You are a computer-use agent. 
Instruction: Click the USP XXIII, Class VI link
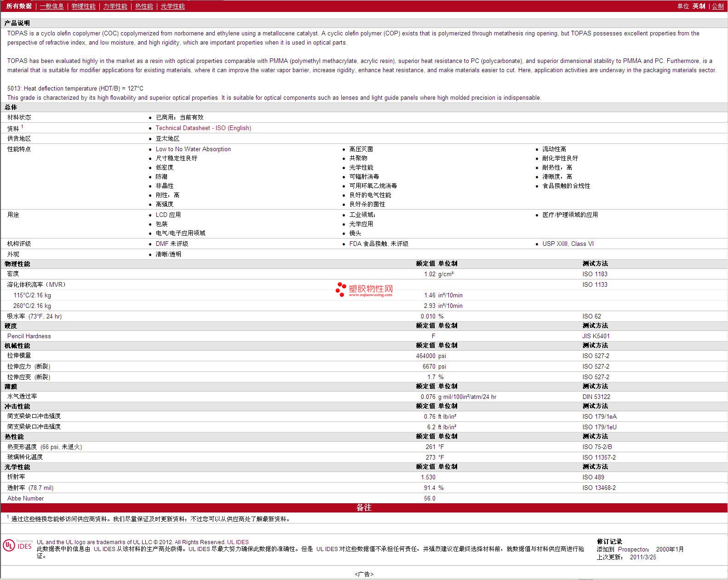pos(568,244)
